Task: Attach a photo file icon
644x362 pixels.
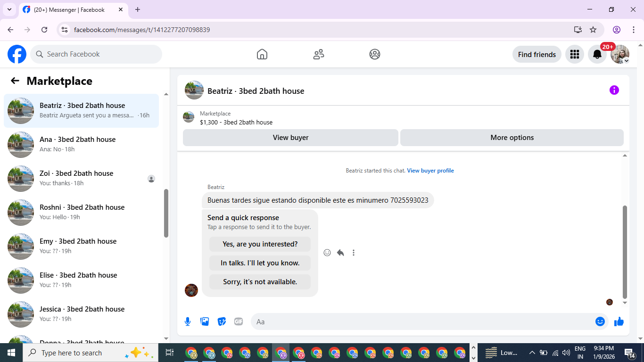Action: point(205,321)
